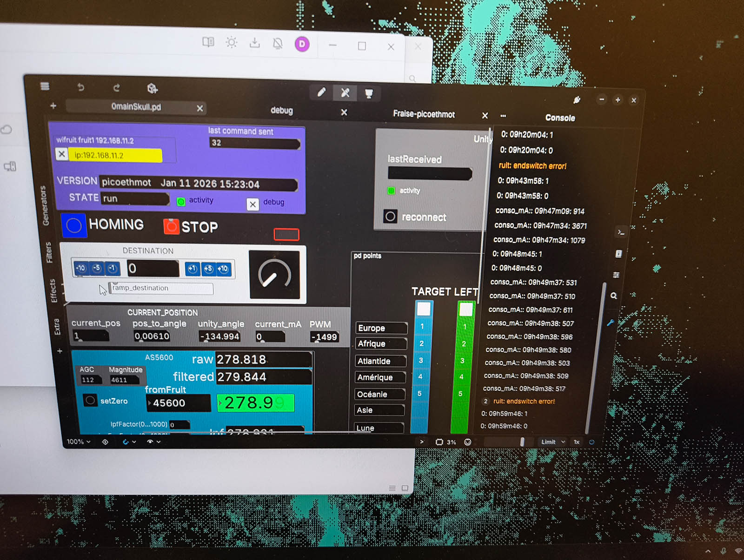Select the Fraise-picoethmot tab
The width and height of the screenshot is (744, 560).
(x=424, y=114)
